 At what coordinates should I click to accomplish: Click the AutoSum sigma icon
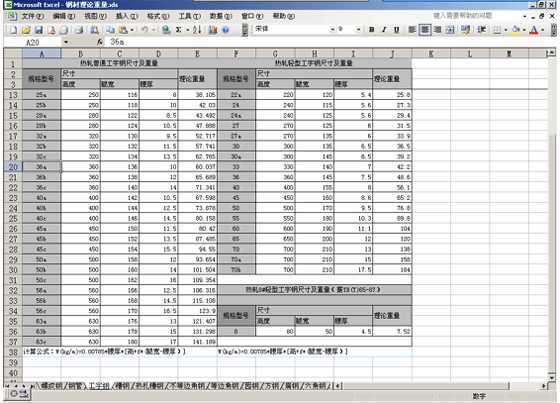tap(179, 30)
